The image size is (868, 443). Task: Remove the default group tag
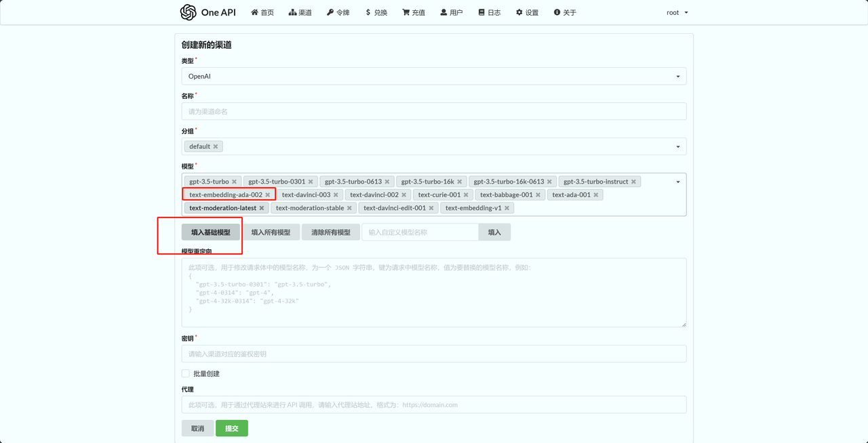216,146
